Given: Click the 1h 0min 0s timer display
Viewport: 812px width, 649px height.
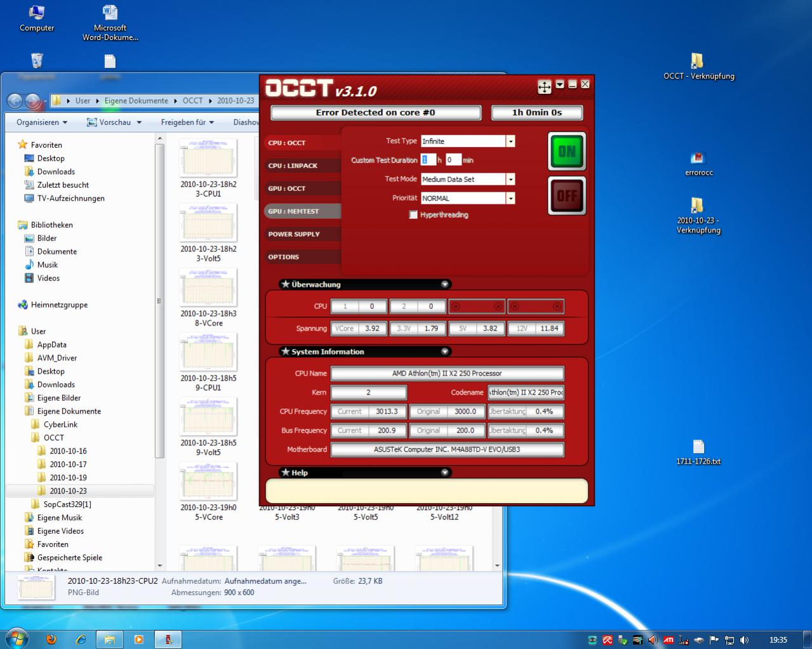Looking at the screenshot, I should [x=536, y=112].
